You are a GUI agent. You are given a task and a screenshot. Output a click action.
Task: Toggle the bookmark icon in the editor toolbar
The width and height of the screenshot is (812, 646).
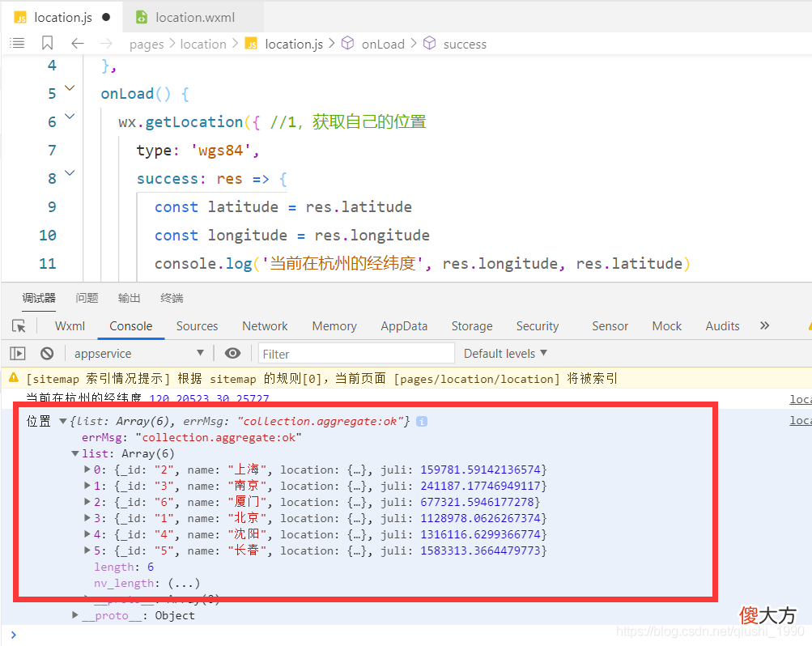coord(47,44)
